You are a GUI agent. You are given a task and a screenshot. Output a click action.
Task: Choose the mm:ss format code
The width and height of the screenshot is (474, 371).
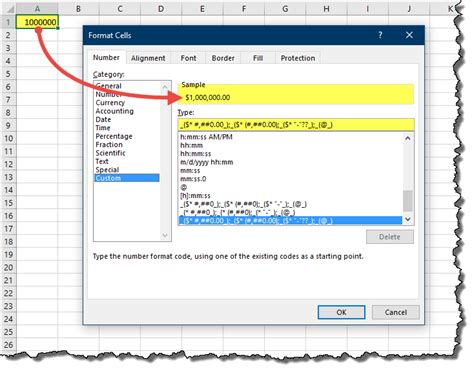190,170
